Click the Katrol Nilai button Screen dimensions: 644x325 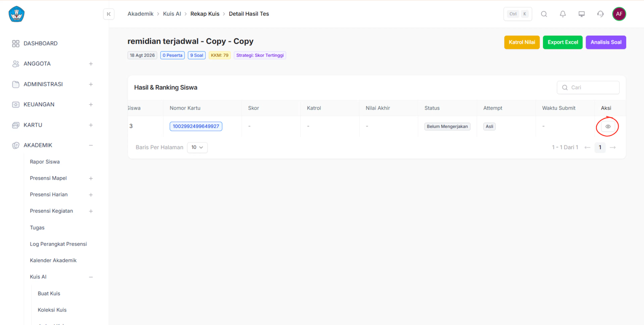point(522,42)
